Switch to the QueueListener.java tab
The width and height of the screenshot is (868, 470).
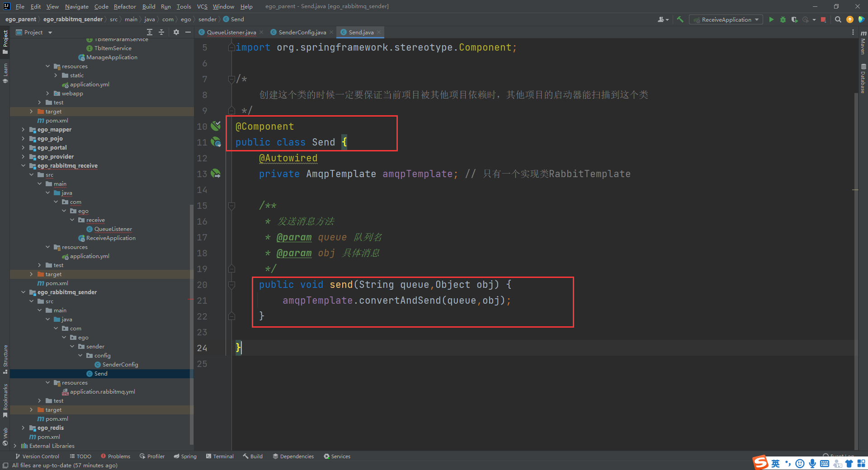tap(231, 32)
